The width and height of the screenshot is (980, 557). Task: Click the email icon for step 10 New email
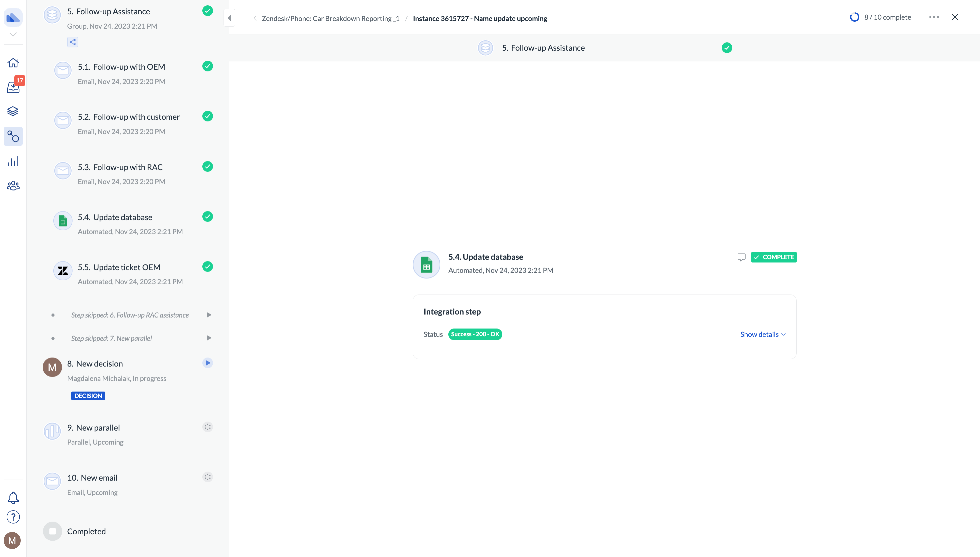point(52,481)
